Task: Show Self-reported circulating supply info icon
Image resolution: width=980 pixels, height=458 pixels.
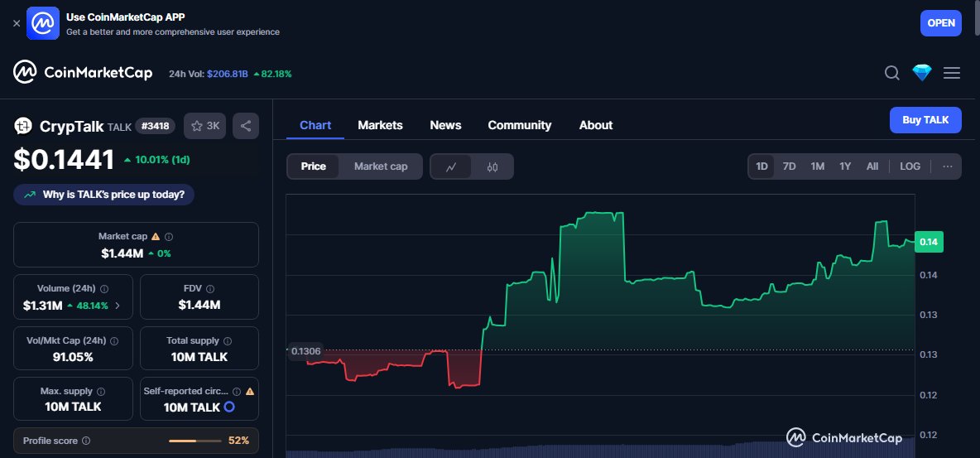Action: click(x=237, y=392)
